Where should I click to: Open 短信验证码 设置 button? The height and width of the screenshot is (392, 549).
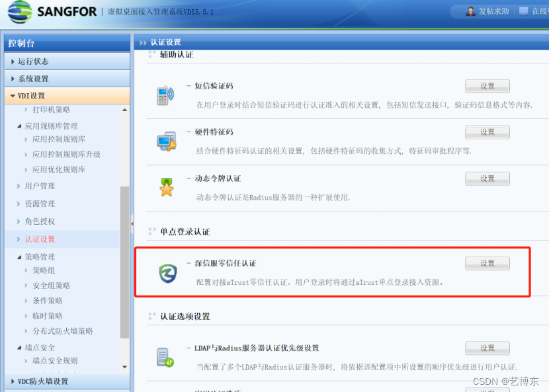(x=487, y=86)
